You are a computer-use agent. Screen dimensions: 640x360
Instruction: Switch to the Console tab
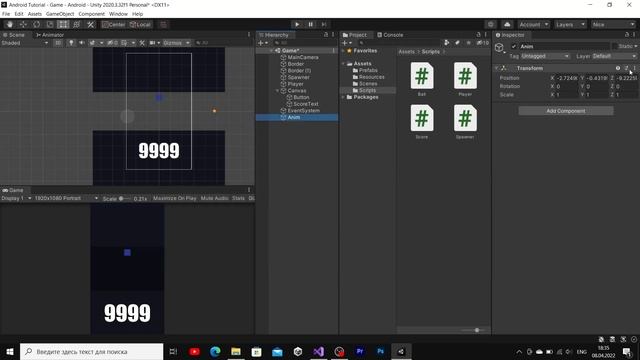[390, 35]
